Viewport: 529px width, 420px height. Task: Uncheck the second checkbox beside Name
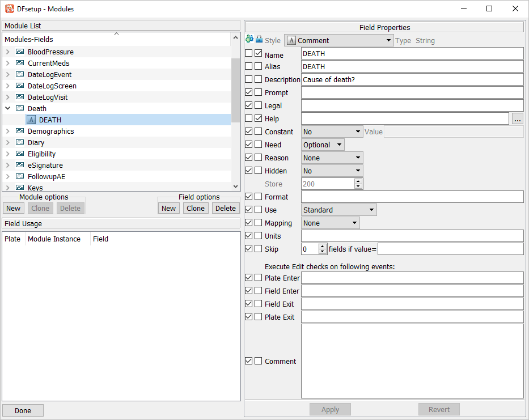coord(259,53)
